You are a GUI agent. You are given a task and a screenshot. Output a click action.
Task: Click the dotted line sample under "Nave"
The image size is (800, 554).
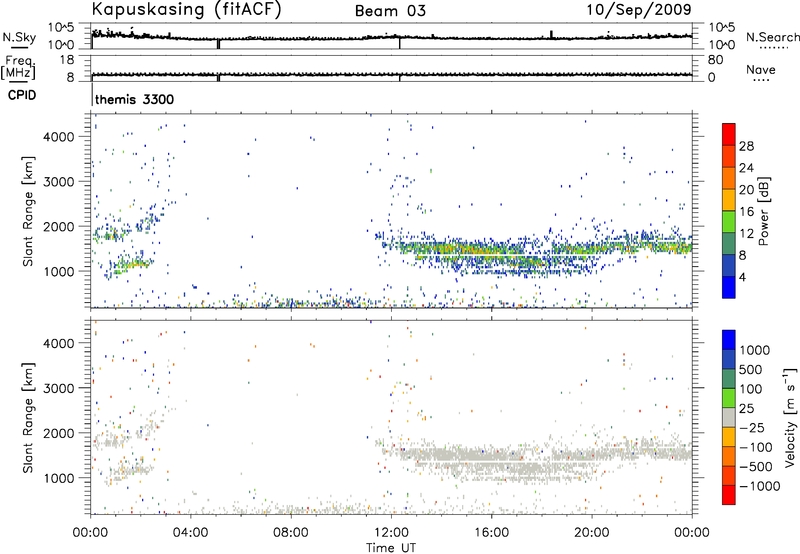[761, 80]
